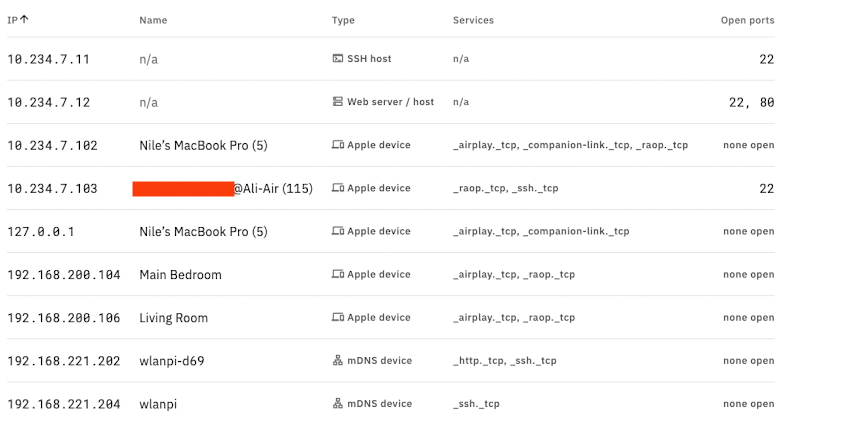Click Apple device icon for 10.234.7.102
Screen dimensions: 852x432
click(337, 145)
